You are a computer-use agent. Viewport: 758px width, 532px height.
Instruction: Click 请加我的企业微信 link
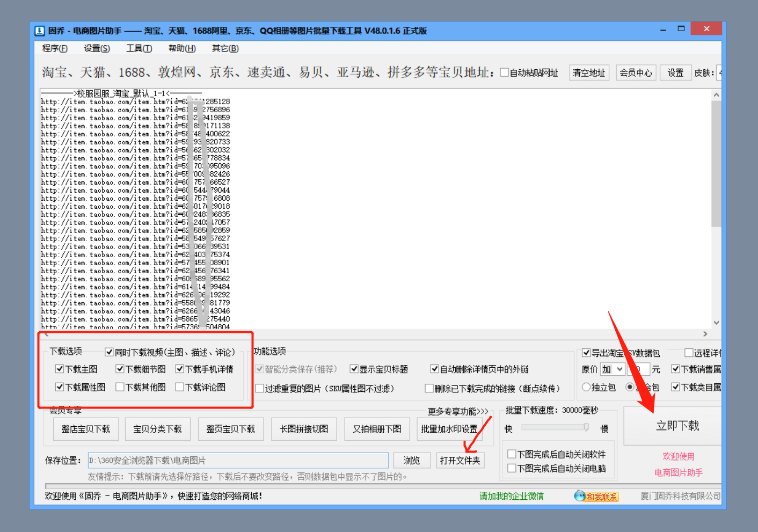511,496
